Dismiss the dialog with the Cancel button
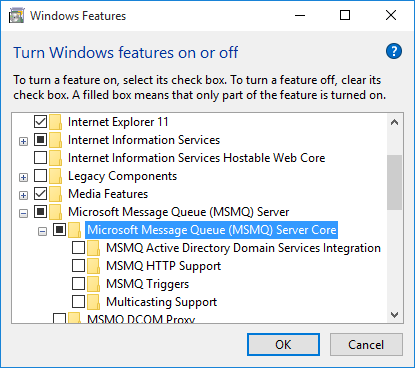The height and width of the screenshot is (368, 415). coord(366,345)
